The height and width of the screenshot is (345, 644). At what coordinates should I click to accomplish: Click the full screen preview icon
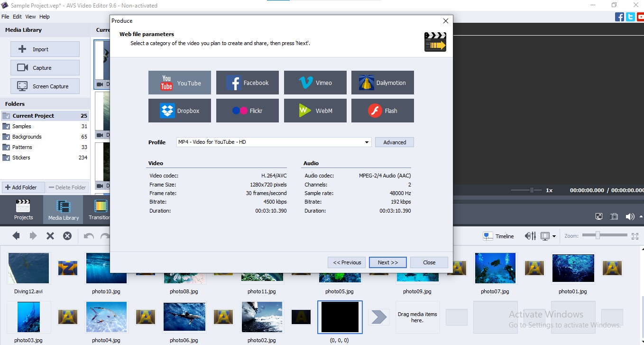coord(599,216)
